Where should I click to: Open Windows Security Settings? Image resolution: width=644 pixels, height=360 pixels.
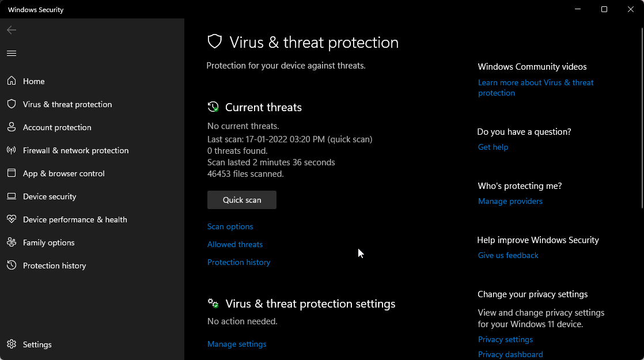point(37,344)
